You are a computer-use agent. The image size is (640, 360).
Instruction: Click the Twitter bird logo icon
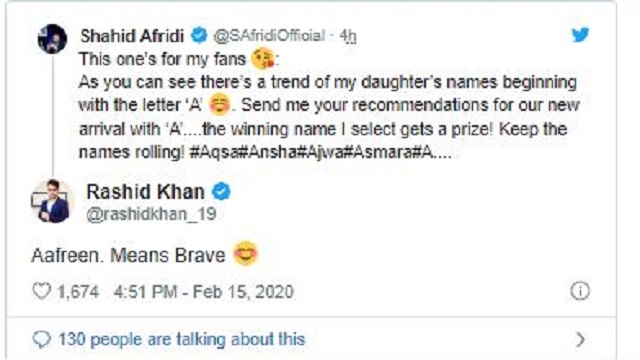click(x=580, y=35)
